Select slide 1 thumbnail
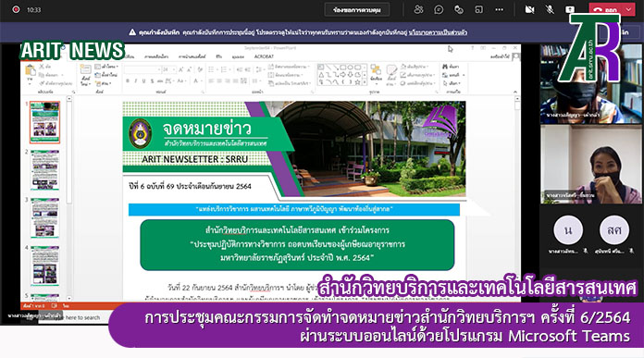This screenshot has width=644, height=358. (x=44, y=122)
